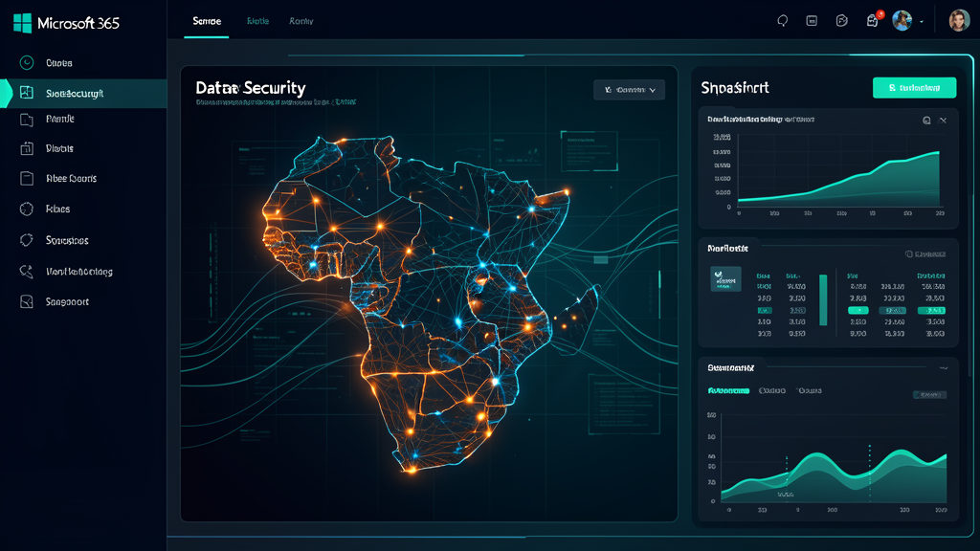Switch to the middle top navigation tab

257,21
